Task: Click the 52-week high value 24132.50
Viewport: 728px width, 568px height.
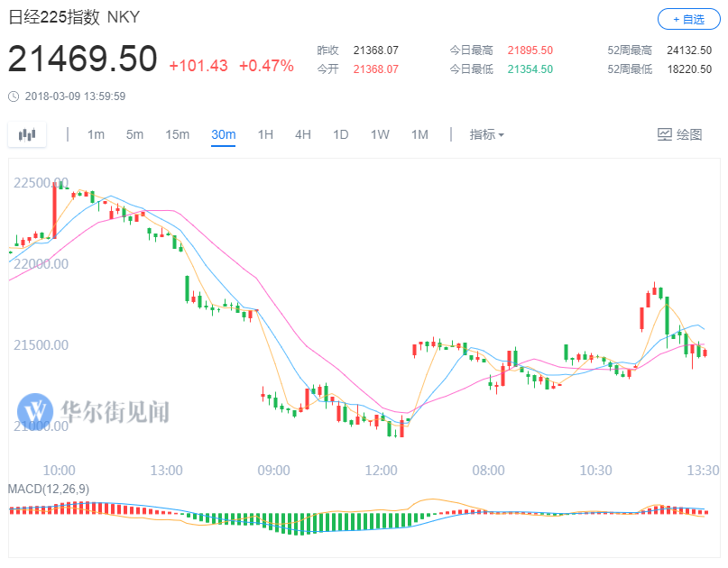Action: pos(689,50)
